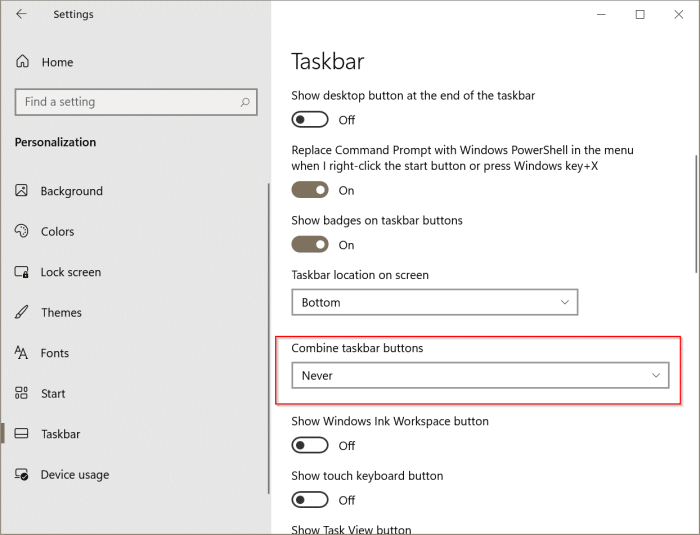700x535 pixels.
Task: Click chevron of Bottom location dropdown
Action: [565, 302]
